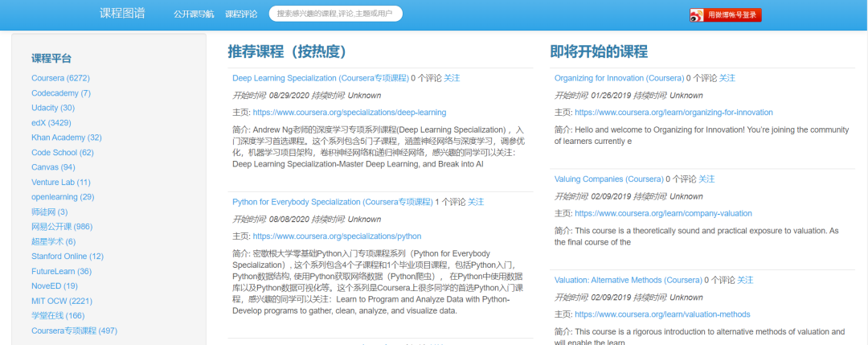
Task: Select openlearning (29) platform link
Action: tap(63, 197)
